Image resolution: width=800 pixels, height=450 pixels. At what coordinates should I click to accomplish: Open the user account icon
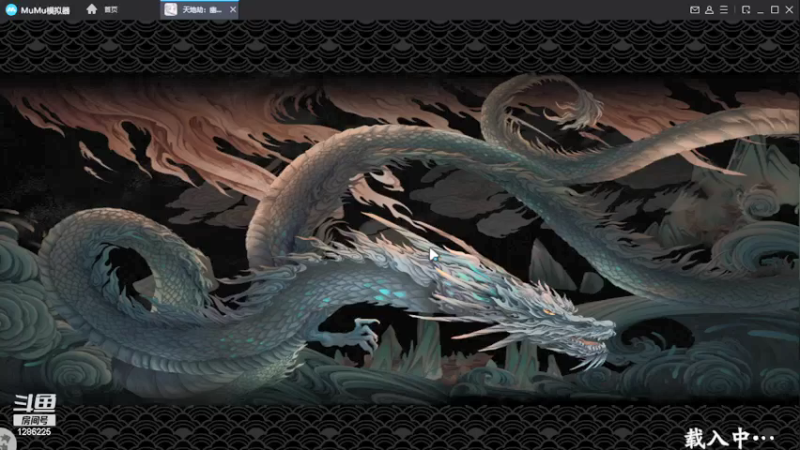(x=709, y=10)
